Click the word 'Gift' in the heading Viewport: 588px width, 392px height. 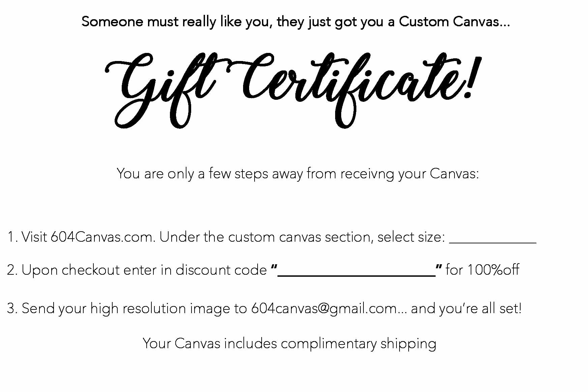coord(160,90)
